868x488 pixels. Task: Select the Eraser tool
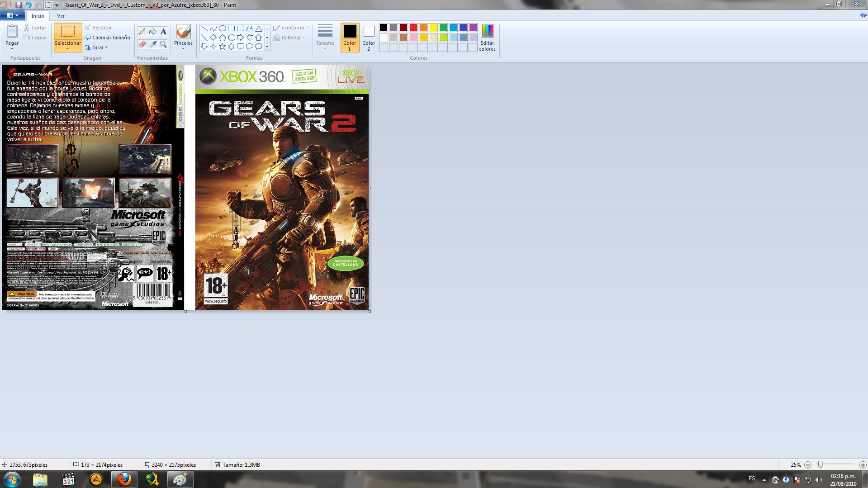[x=142, y=44]
